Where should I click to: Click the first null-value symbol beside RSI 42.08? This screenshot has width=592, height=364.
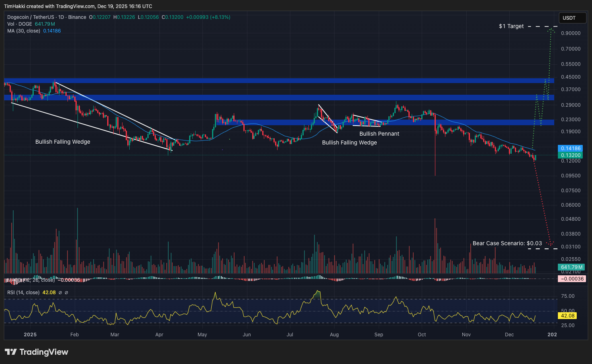pos(60,293)
